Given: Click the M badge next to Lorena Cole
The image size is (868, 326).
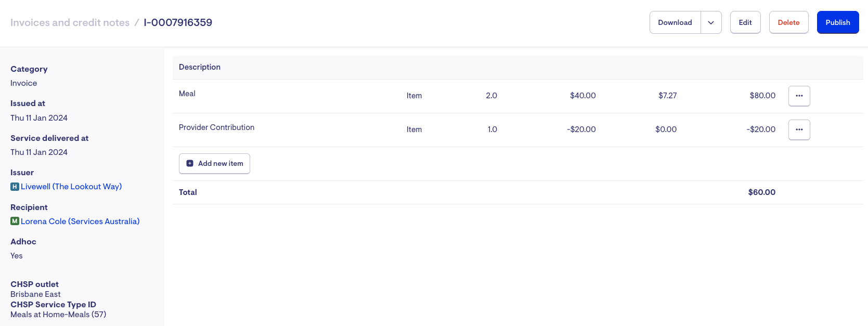Looking at the screenshot, I should pyautogui.click(x=15, y=221).
